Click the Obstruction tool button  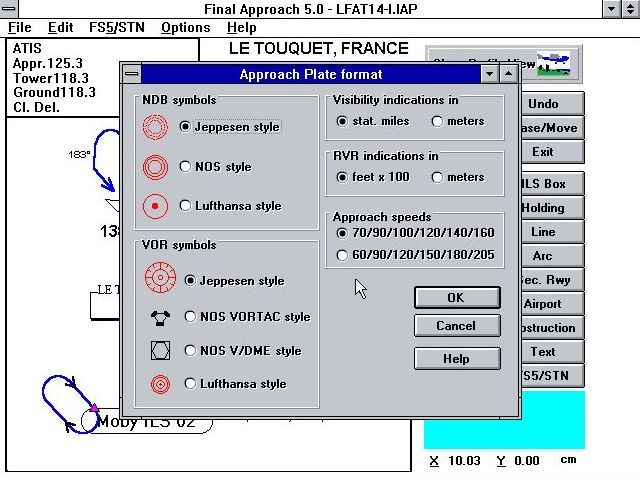click(552, 328)
